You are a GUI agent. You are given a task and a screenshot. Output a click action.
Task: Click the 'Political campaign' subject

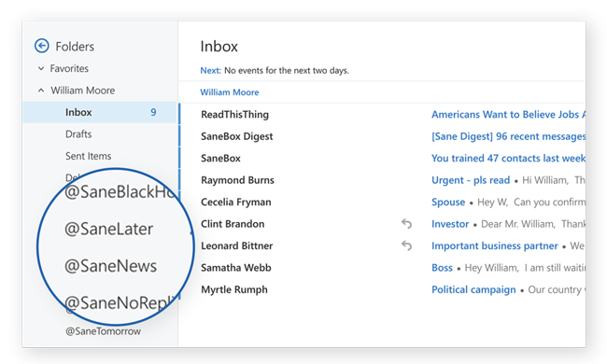473,289
